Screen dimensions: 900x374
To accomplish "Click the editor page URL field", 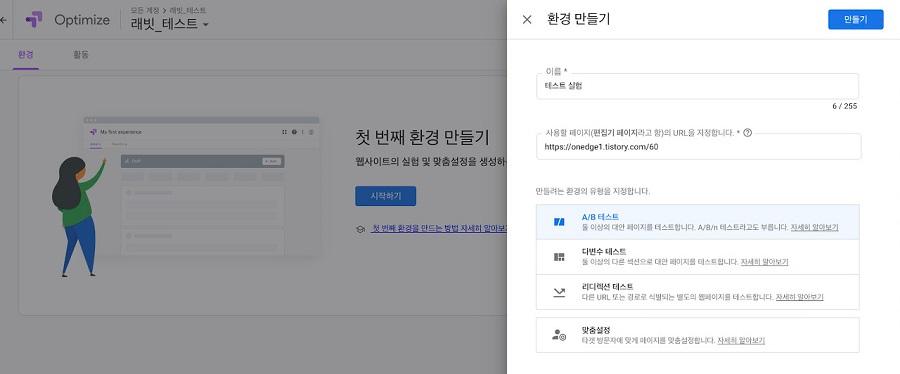I will (x=699, y=146).
